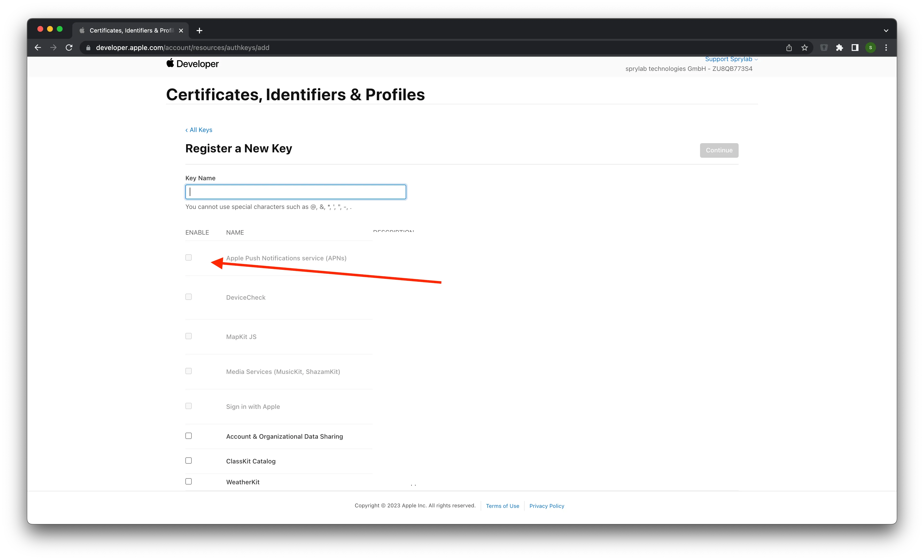Click the WeatherKit label
Viewport: 924px width, 560px height.
coord(243,482)
